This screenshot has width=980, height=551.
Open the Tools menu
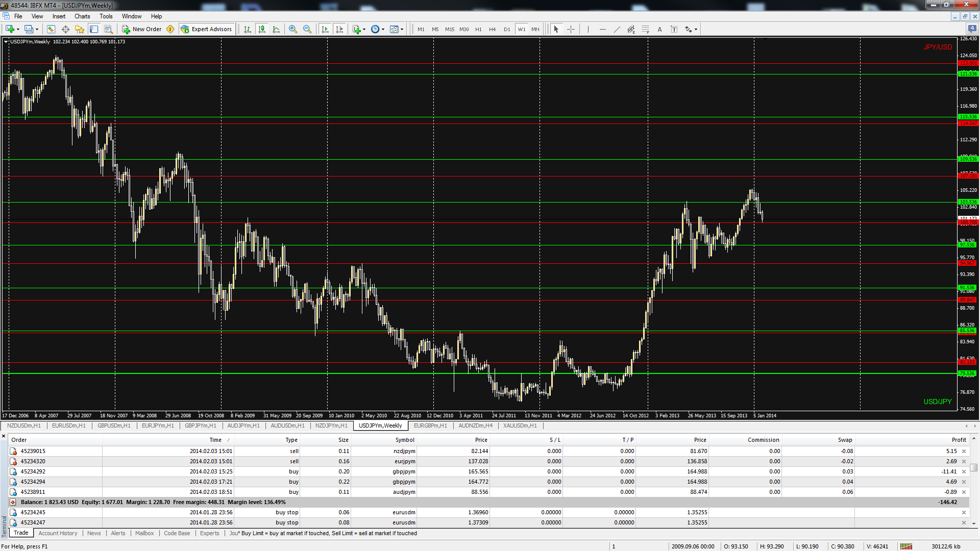[x=106, y=16]
